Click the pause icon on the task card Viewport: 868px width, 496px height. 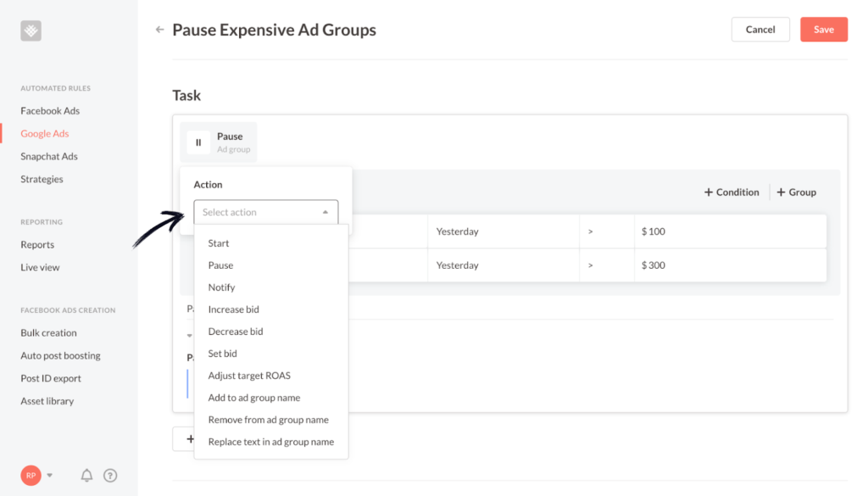[198, 142]
